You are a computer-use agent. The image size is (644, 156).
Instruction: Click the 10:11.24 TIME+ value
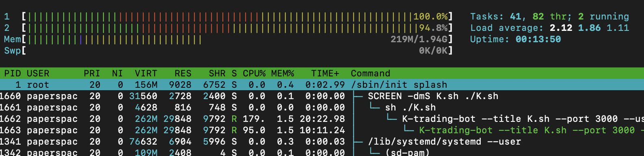point(322,130)
